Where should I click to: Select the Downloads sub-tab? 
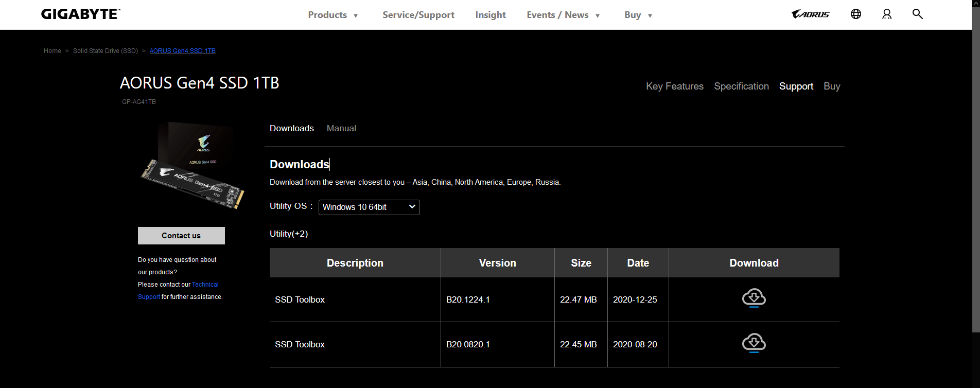tap(292, 129)
